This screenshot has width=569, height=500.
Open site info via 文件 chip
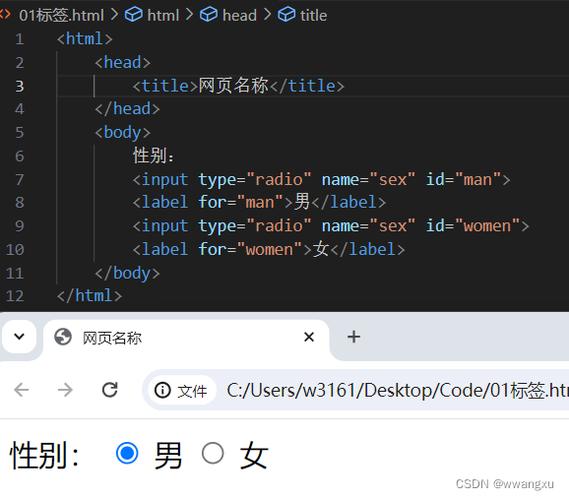coord(181,390)
